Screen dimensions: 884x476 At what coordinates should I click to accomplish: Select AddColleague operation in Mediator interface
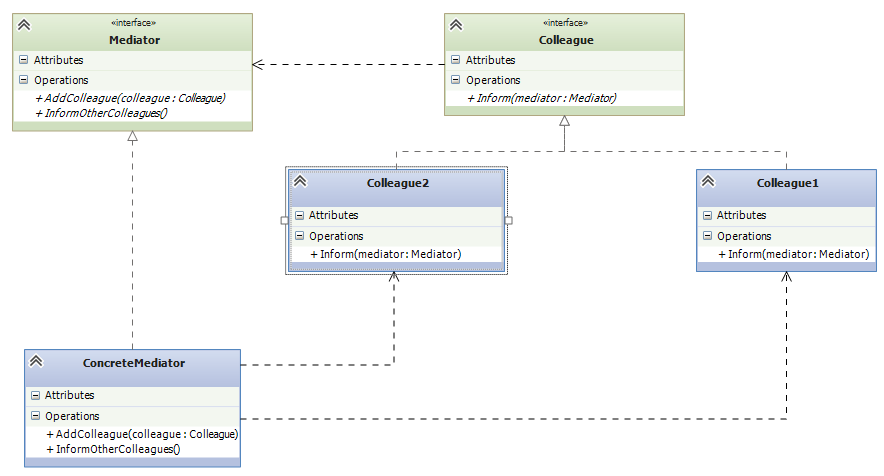click(x=130, y=98)
